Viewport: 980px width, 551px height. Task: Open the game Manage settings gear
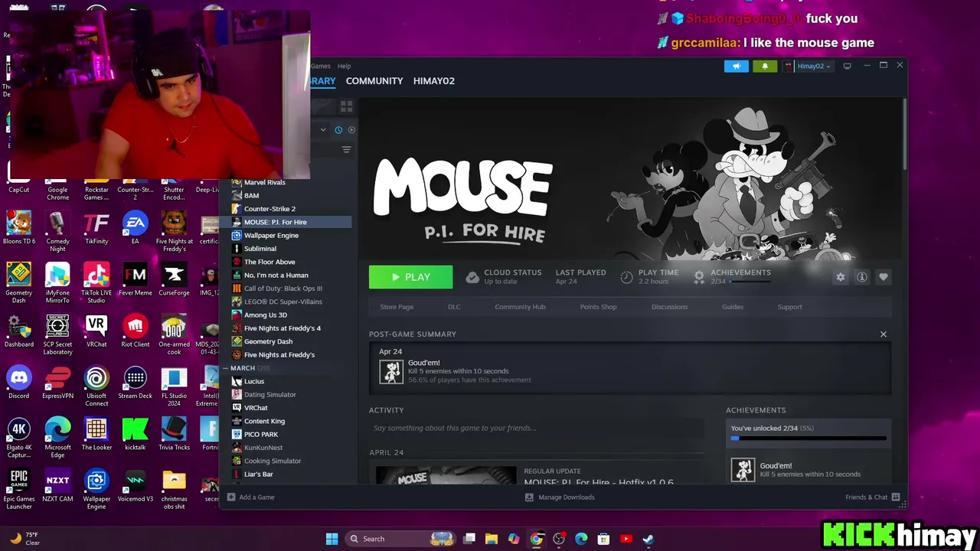click(841, 277)
